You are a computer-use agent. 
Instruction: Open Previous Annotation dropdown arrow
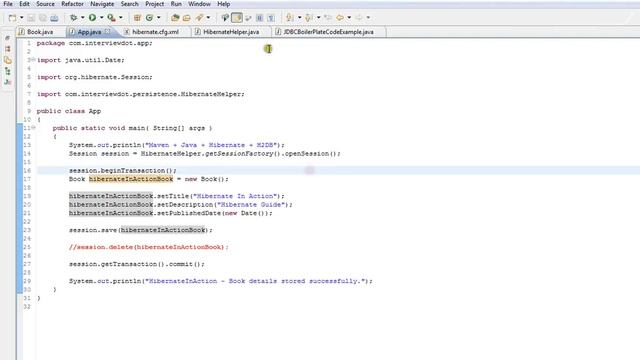coord(318,18)
